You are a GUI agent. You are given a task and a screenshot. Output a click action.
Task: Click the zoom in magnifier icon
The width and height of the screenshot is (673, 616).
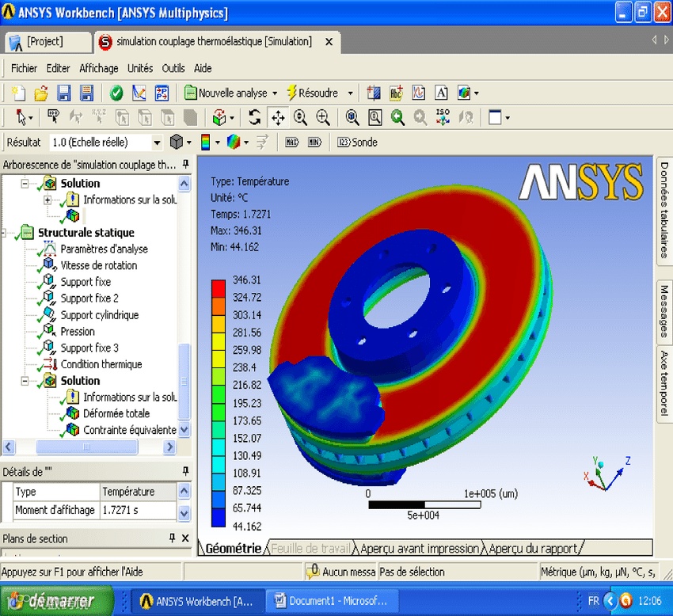point(323,117)
